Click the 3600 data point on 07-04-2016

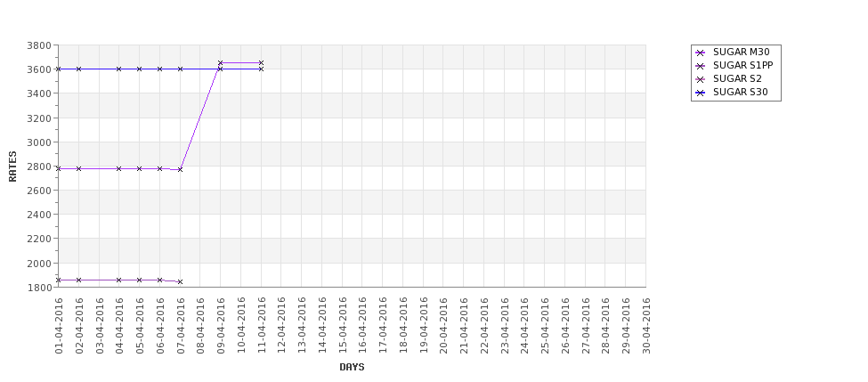pos(180,69)
